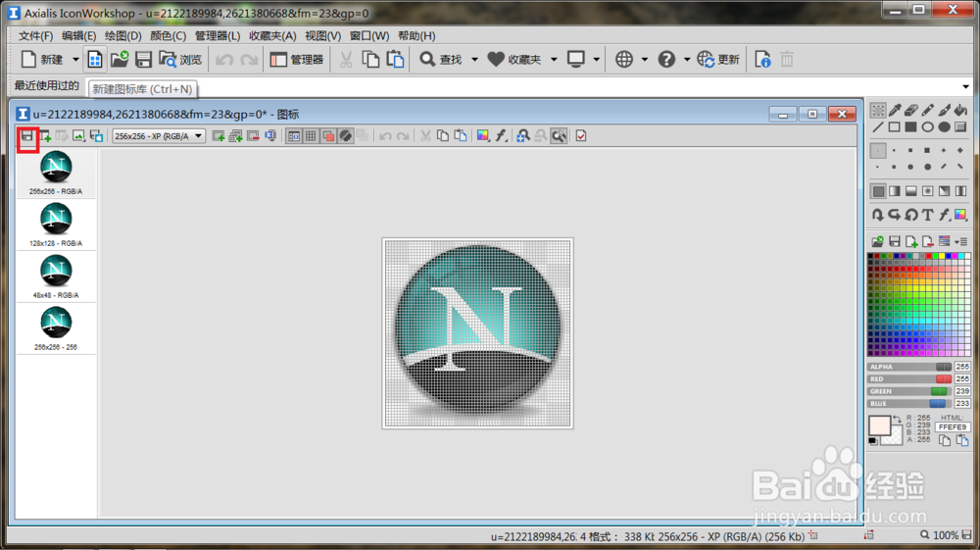The image size is (980, 550).
Task: Click the foreground color swatch
Action: tap(879, 425)
